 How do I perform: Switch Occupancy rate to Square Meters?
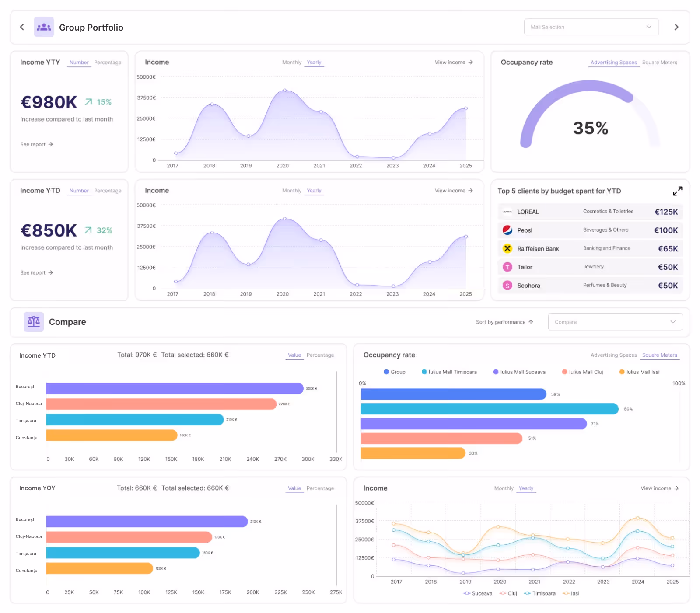[x=659, y=62]
